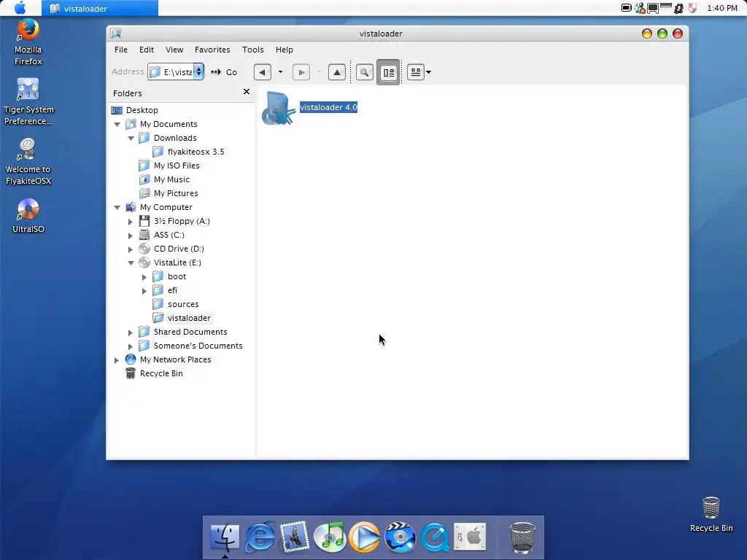747x560 pixels.
Task: Expand the CD Drive (D:) node
Action: click(131, 249)
